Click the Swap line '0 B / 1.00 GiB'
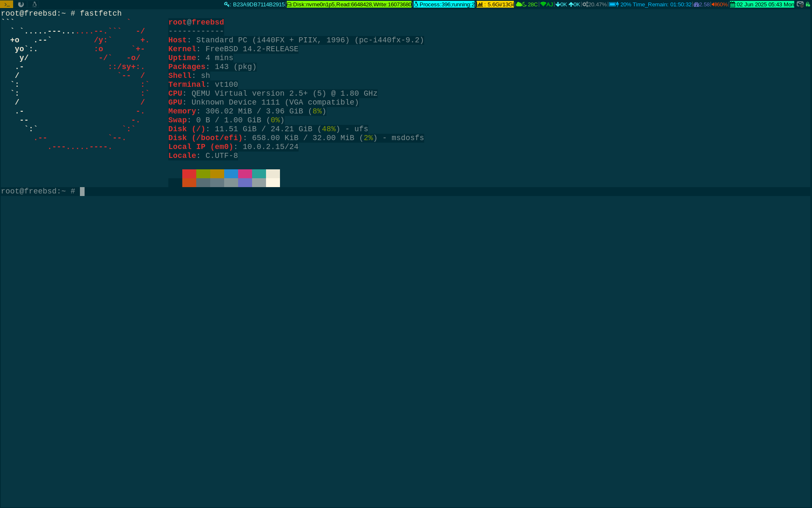812x508 pixels. (x=229, y=120)
